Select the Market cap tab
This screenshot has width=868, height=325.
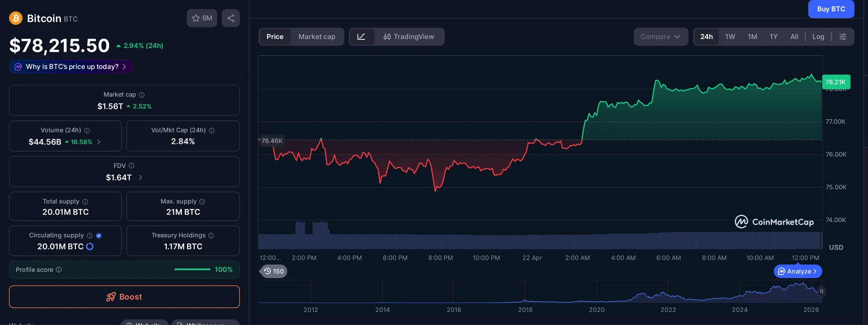317,37
